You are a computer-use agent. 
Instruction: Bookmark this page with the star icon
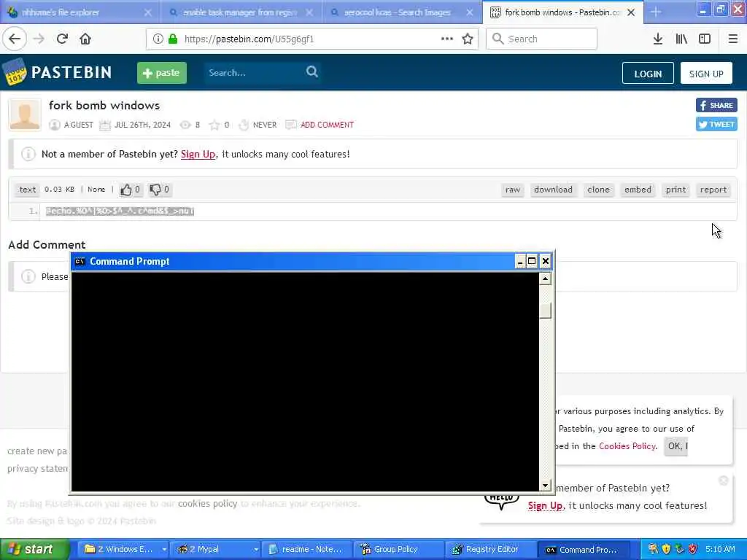click(x=468, y=39)
